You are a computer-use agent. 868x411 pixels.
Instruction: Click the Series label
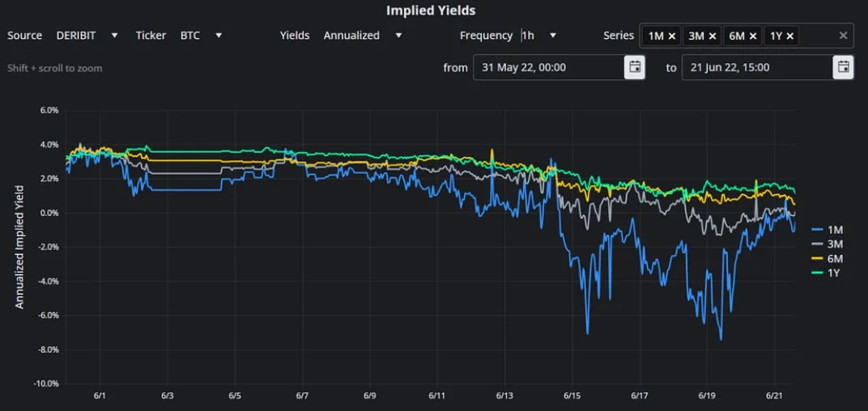(x=619, y=36)
